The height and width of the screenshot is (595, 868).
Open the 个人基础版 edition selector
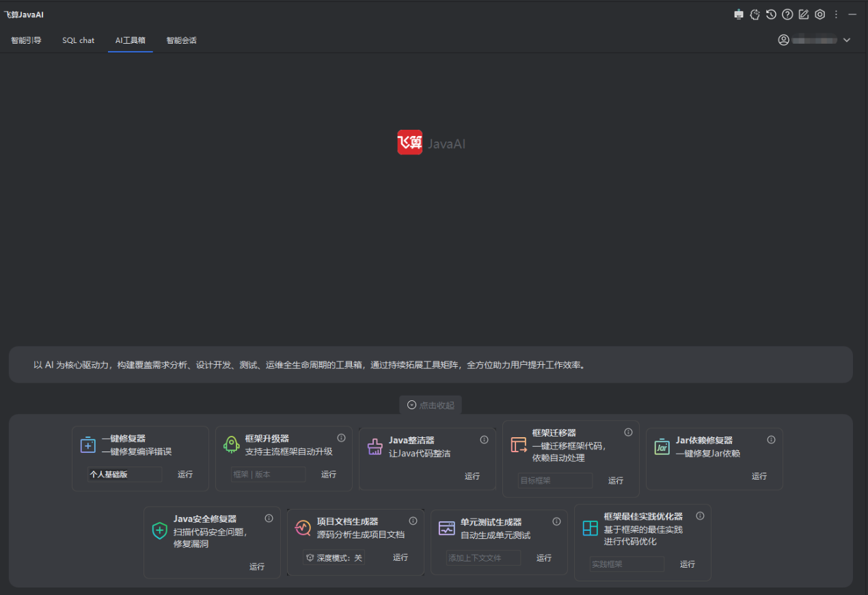pyautogui.click(x=124, y=474)
